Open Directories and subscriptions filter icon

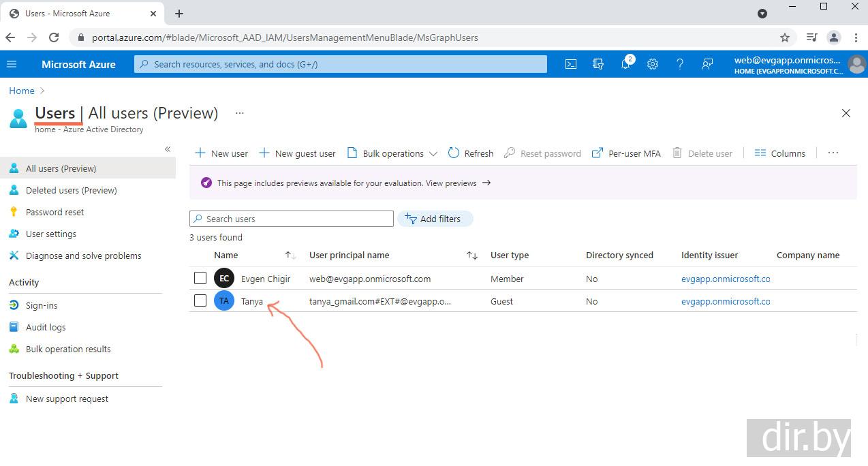598,64
